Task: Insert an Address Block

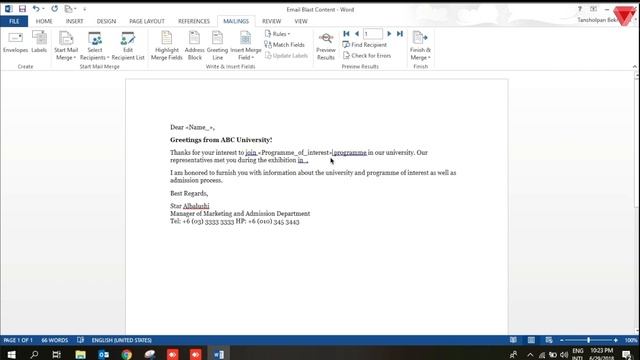Action: pyautogui.click(x=195, y=46)
